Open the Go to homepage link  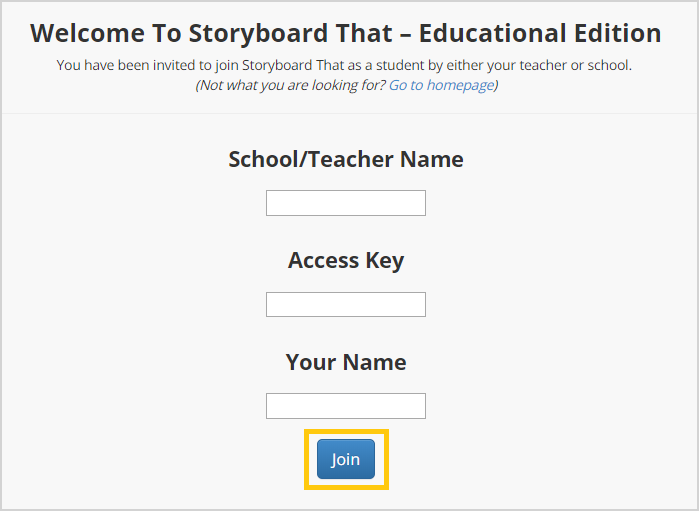pos(441,85)
